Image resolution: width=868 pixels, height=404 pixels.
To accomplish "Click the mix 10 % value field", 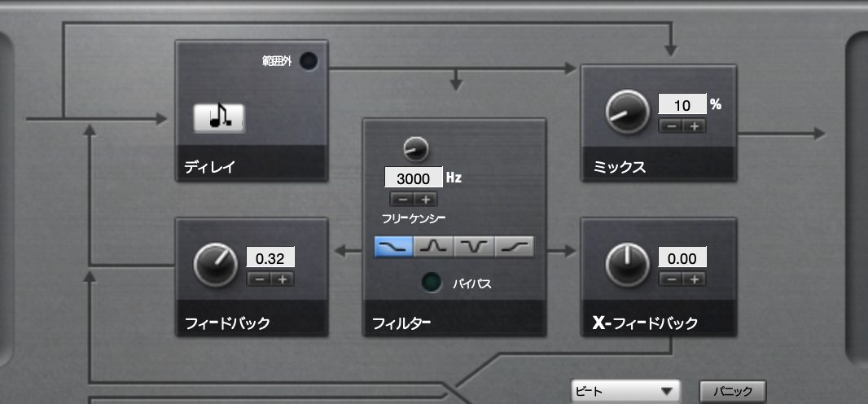I will (682, 104).
